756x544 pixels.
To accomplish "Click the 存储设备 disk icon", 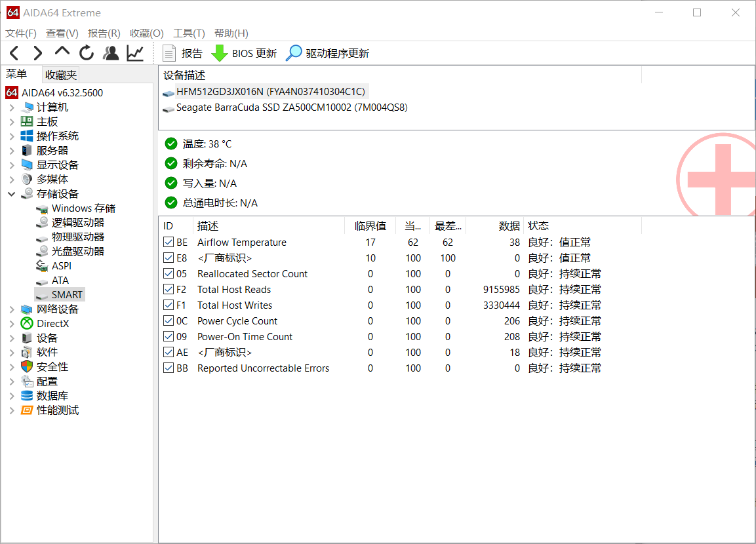I will 27,194.
